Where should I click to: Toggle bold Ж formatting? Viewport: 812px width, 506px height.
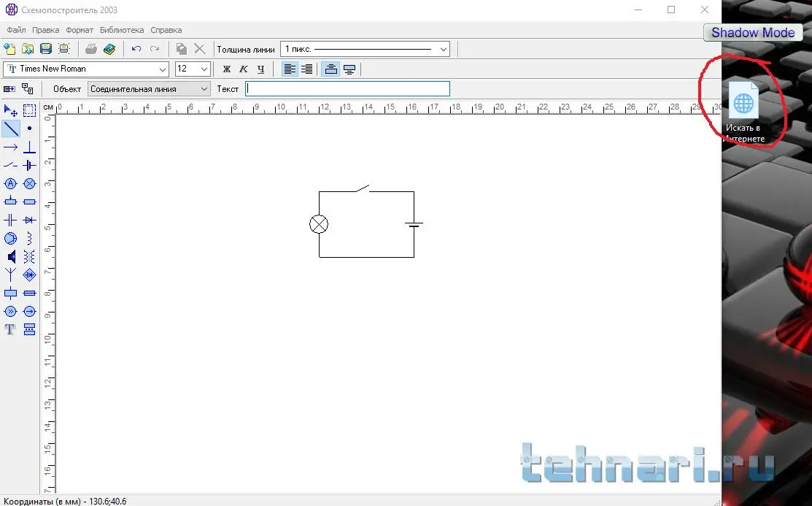(226, 69)
